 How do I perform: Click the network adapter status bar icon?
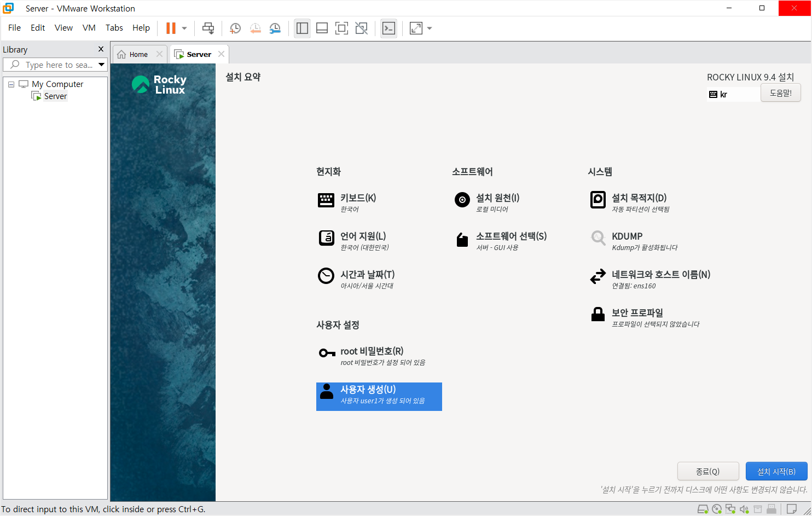(x=730, y=509)
